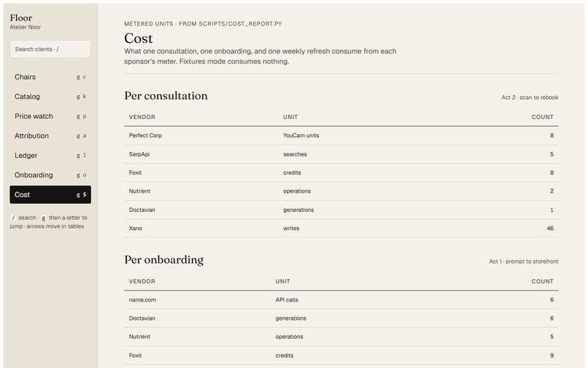Open the Onboarding section
The width and height of the screenshot is (588, 368).
tap(50, 175)
